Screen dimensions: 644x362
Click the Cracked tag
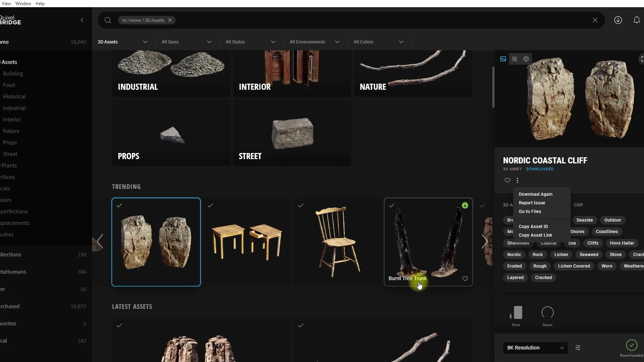pos(543,278)
